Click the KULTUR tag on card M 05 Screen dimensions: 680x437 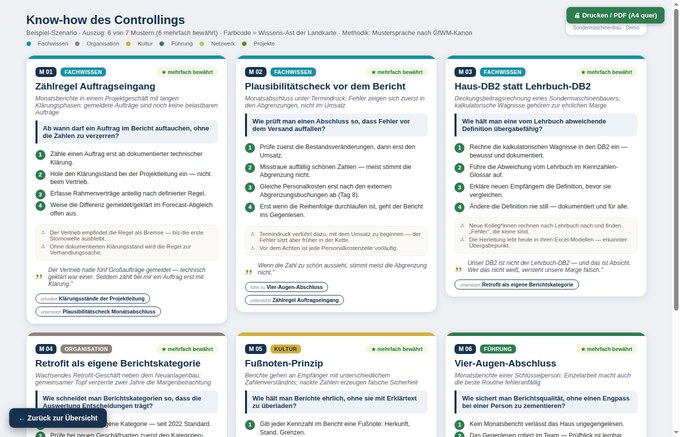click(x=285, y=349)
